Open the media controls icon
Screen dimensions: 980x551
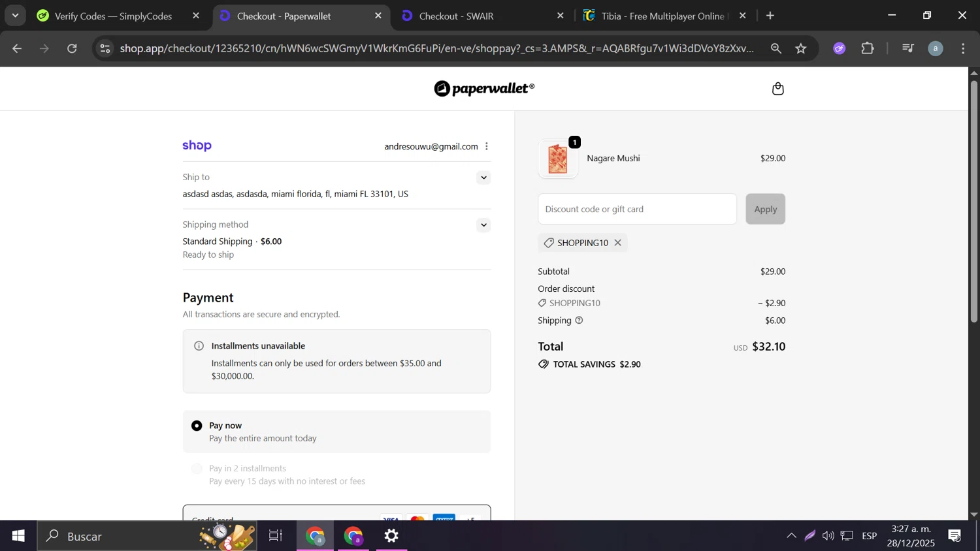(x=907, y=48)
